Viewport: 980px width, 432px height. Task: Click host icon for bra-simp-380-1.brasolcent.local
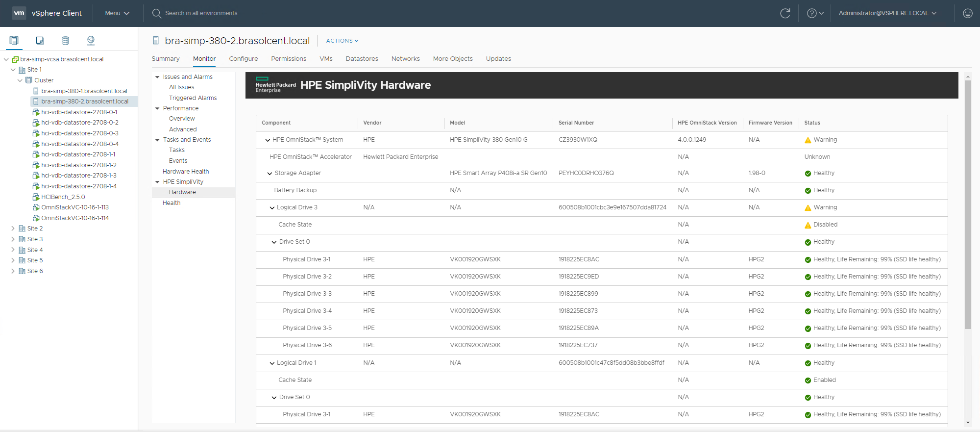point(36,91)
